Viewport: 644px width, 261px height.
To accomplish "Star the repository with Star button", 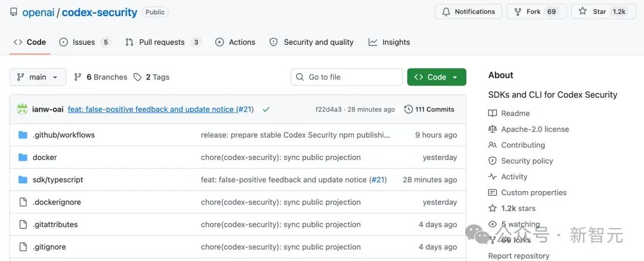I will click(x=603, y=11).
